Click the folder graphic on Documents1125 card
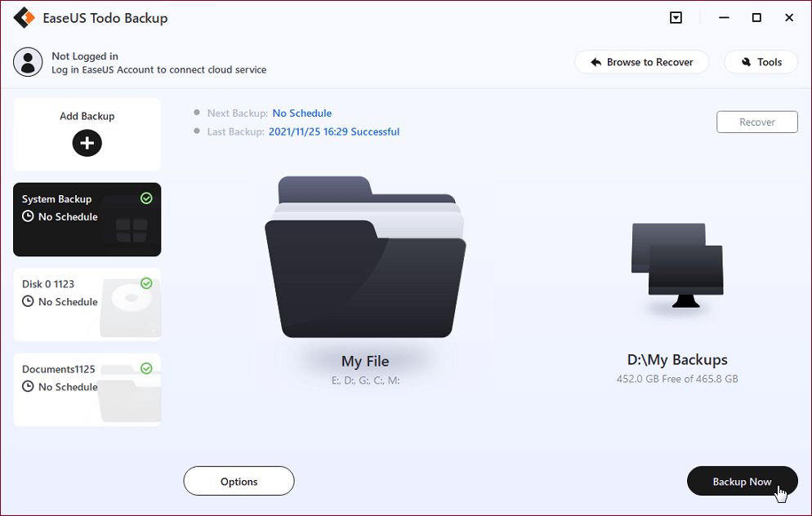This screenshot has width=812, height=516. point(129,394)
